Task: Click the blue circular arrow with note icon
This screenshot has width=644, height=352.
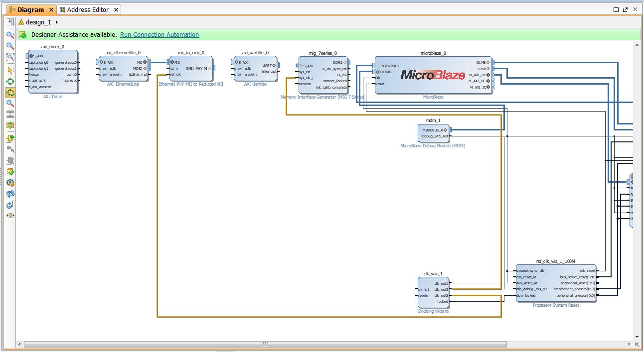Action: pyautogui.click(x=10, y=205)
